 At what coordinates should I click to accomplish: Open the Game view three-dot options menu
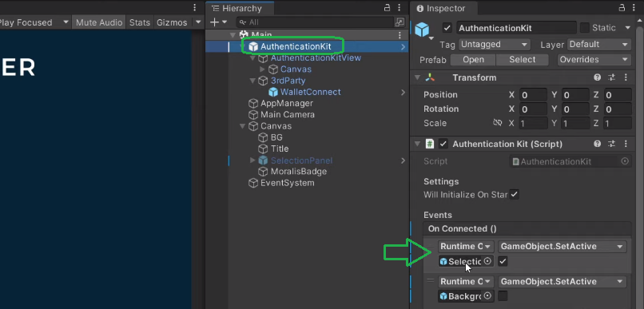(x=195, y=8)
